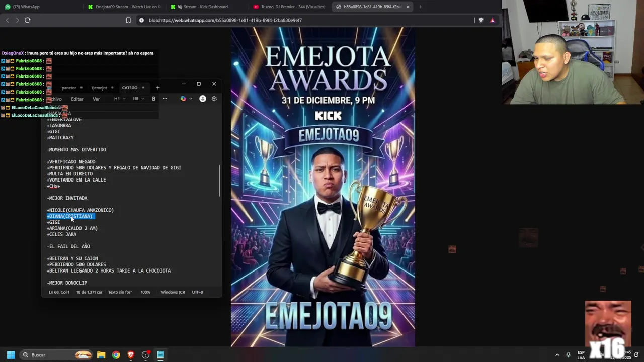Viewport: 644px width, 362px height.
Task: Click the line +ARIANA(CALDO 2 AM)
Action: pyautogui.click(x=72, y=228)
